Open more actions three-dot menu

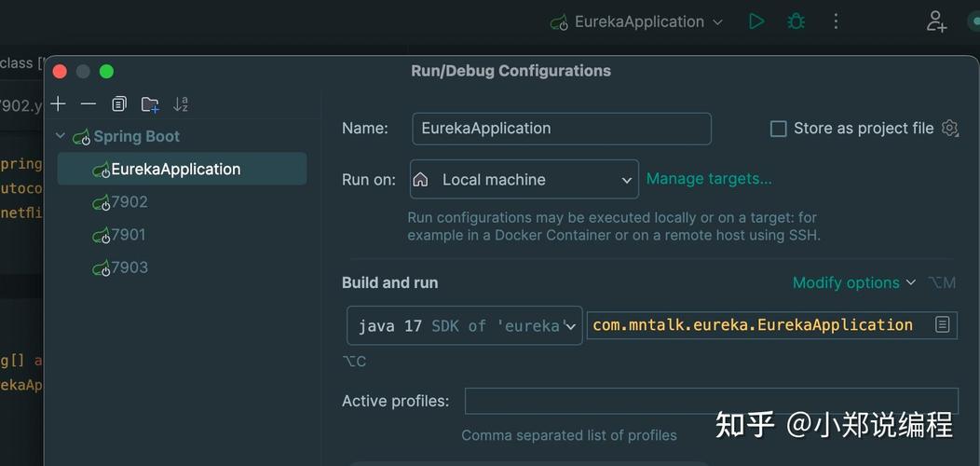[x=836, y=21]
